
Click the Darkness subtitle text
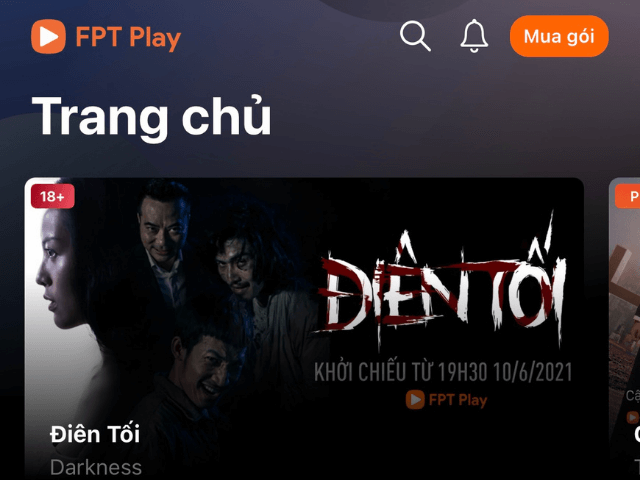point(96,468)
